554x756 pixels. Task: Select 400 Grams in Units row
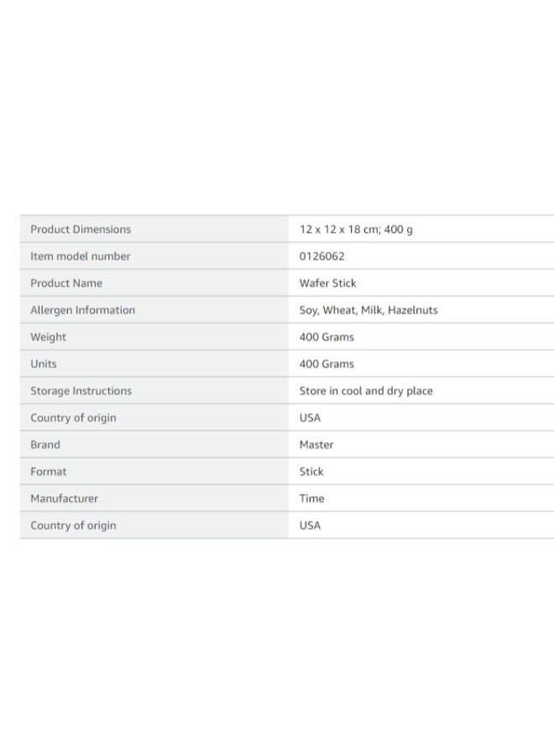click(327, 364)
